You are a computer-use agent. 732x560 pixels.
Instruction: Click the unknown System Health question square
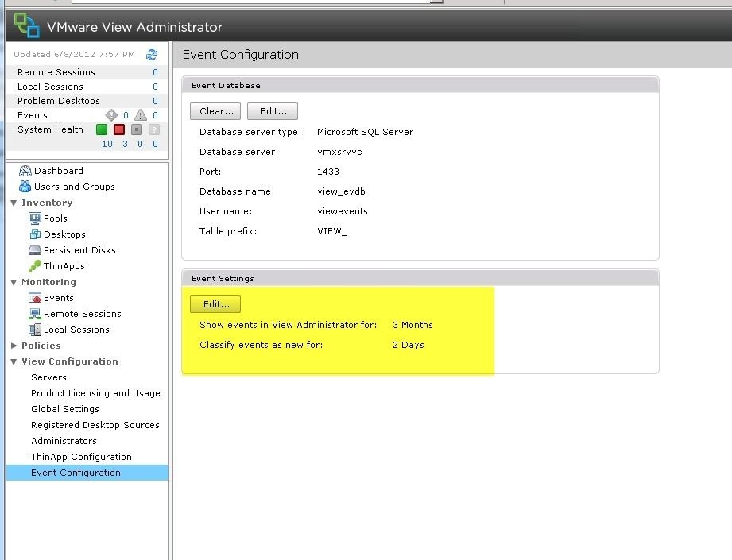tap(154, 129)
